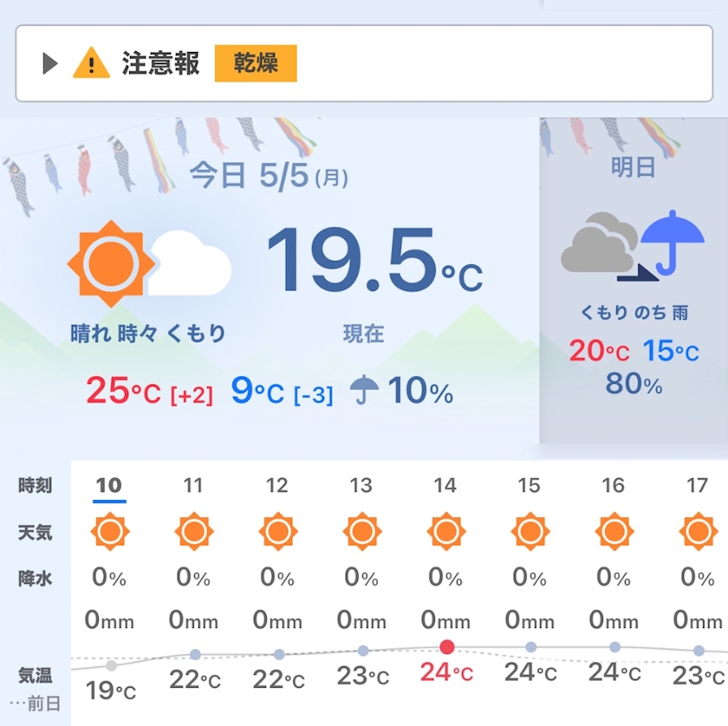The height and width of the screenshot is (726, 728).
Task: Click tomorrow's 80% rain probability
Action: [634, 383]
